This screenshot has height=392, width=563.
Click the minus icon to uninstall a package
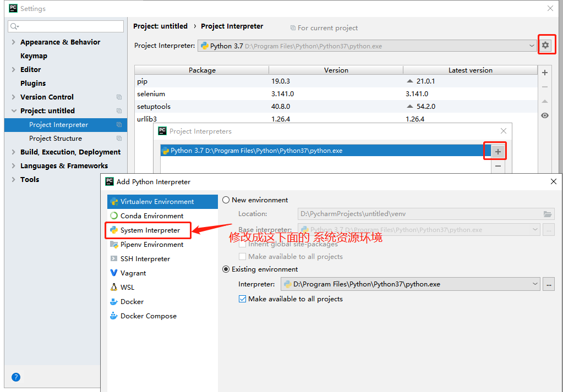click(545, 87)
